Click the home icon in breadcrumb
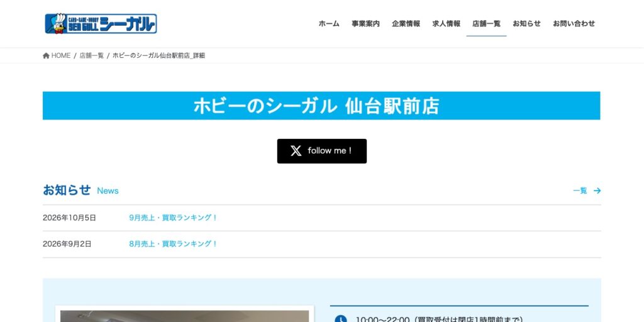 click(46, 56)
